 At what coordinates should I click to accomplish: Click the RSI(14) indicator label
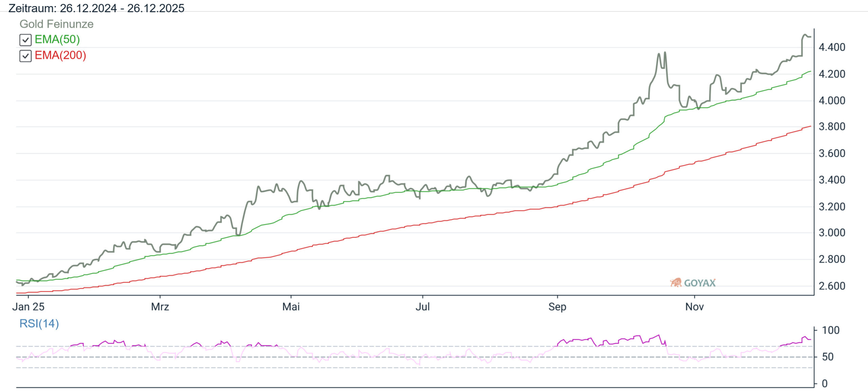39,323
